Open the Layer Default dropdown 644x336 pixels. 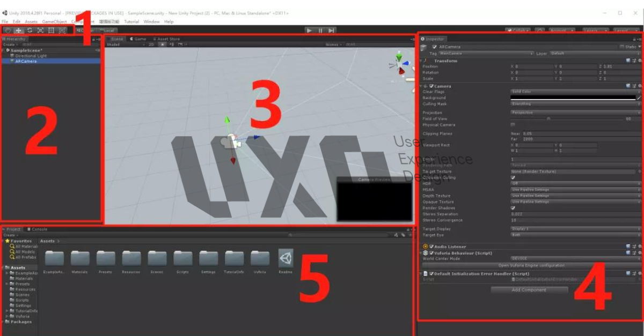tap(595, 54)
